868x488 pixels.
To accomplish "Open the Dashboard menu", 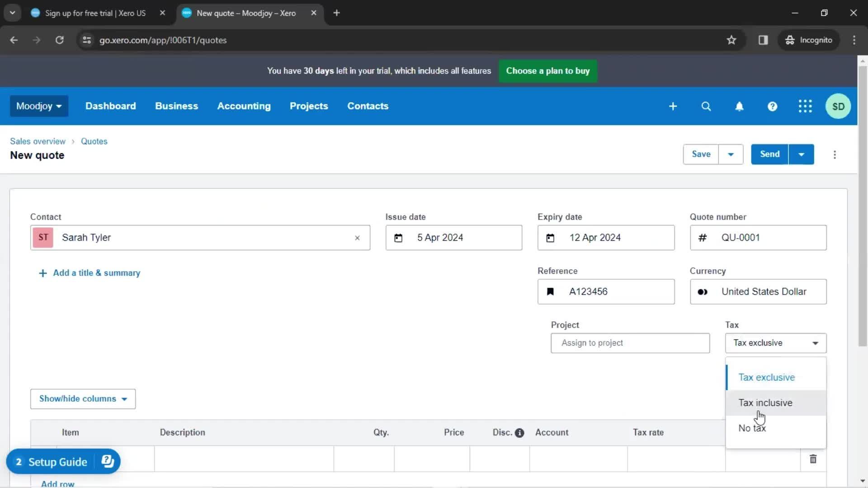I will pos(111,106).
